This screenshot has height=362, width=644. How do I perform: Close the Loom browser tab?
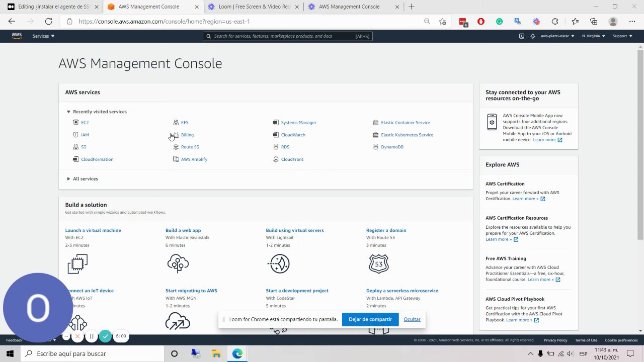(x=297, y=7)
